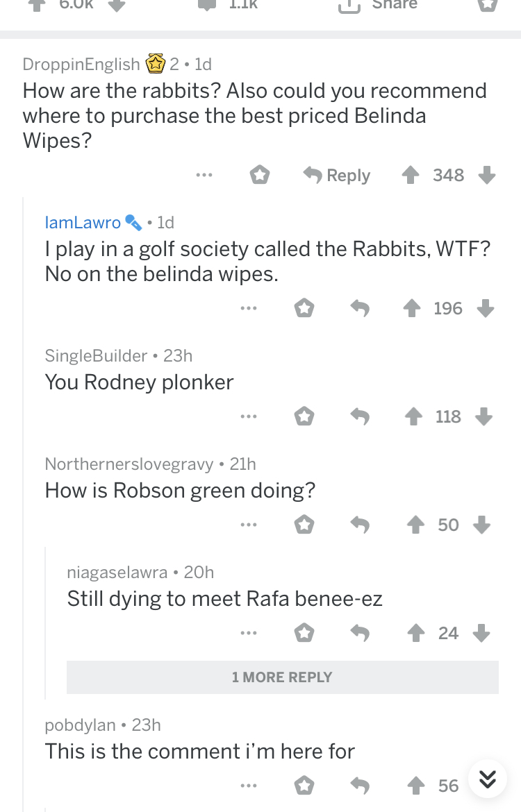Reply arrow on IamLawro's comment
The height and width of the screenshot is (812, 521).
pos(359,308)
